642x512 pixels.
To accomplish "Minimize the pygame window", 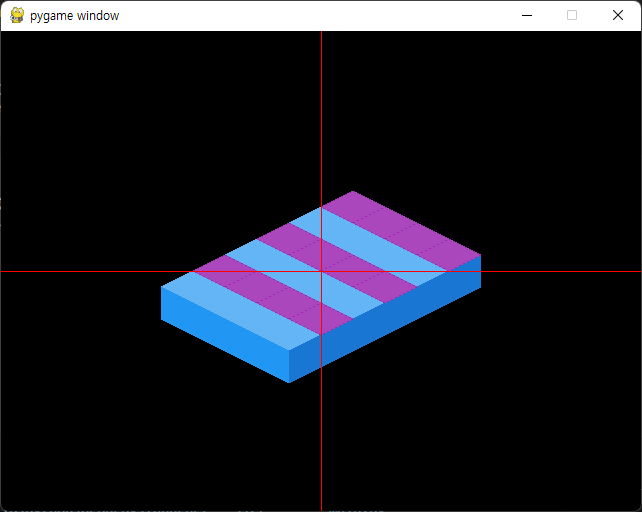I will click(527, 16).
